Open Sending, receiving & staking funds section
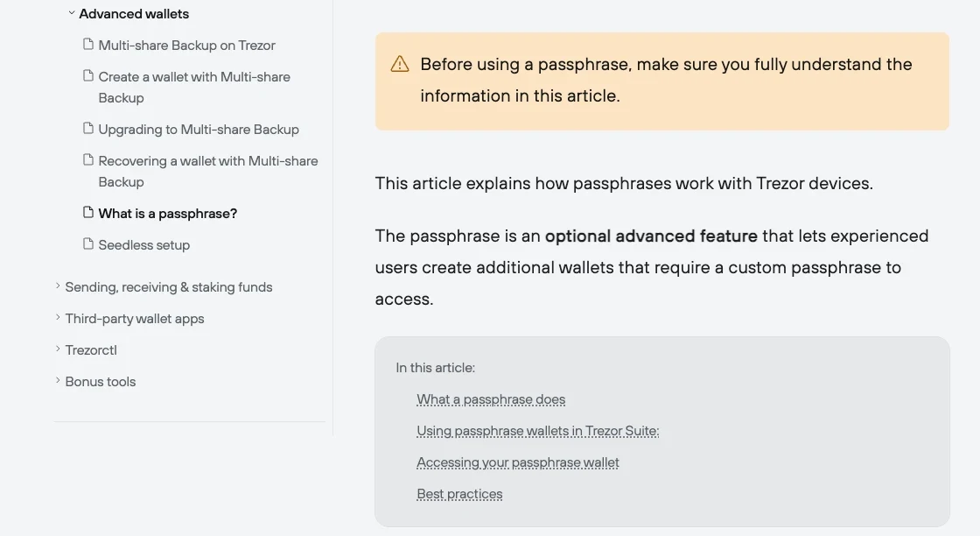The image size is (980, 536). pos(169,287)
